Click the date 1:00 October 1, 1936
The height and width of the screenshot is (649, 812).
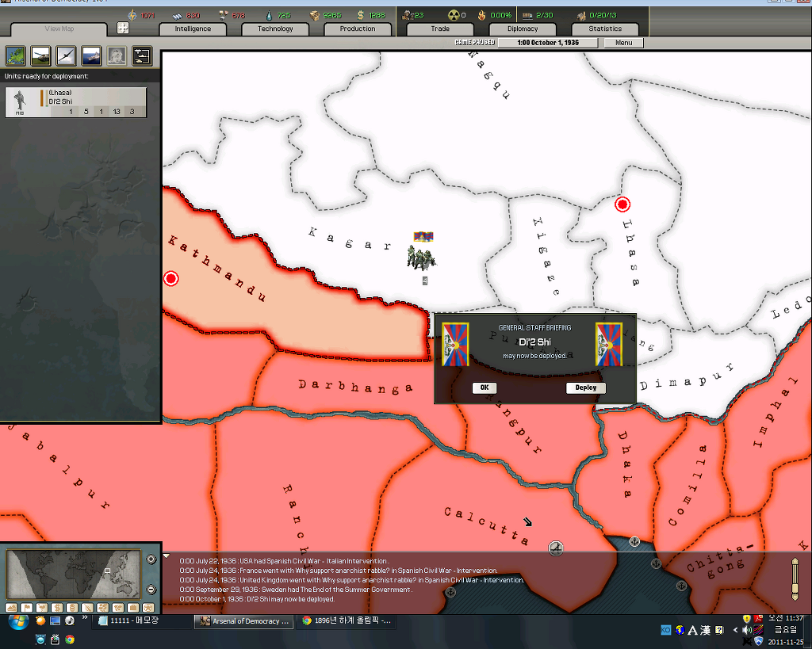pos(548,43)
